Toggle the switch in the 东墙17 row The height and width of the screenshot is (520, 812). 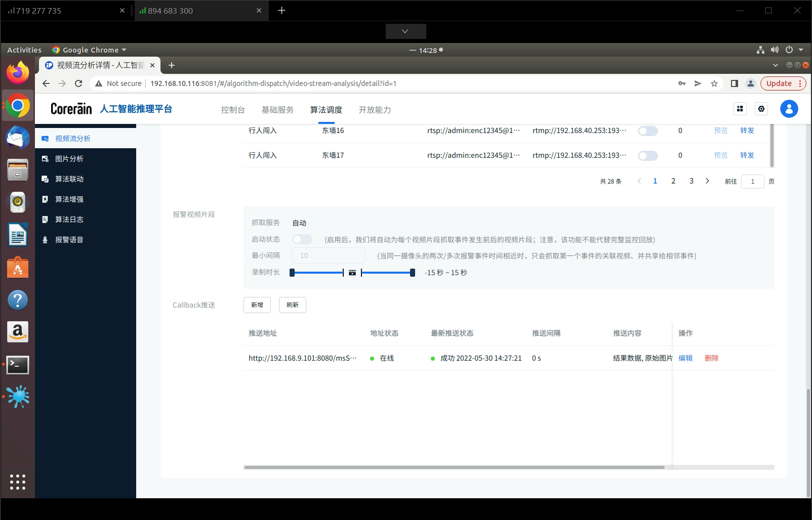648,156
